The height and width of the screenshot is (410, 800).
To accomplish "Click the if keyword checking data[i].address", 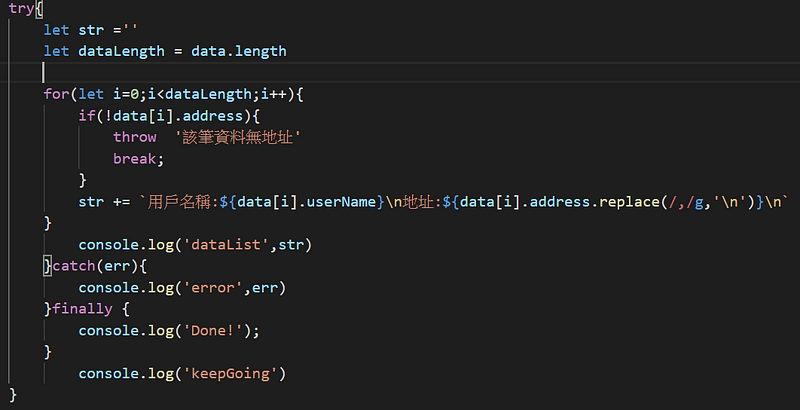I will 86,116.
